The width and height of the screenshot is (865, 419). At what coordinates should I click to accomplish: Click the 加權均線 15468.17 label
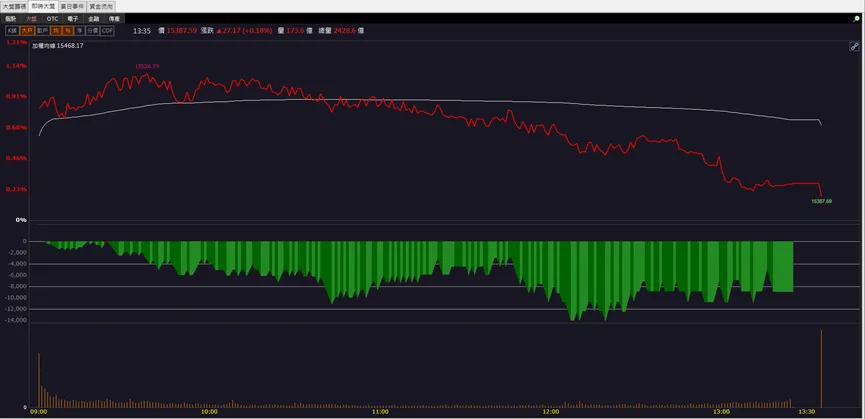point(57,46)
